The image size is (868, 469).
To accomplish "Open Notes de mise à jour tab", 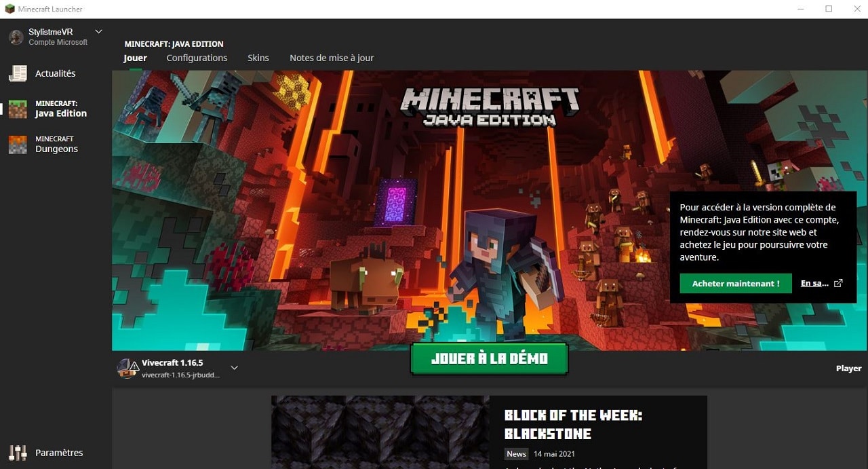I will point(332,58).
